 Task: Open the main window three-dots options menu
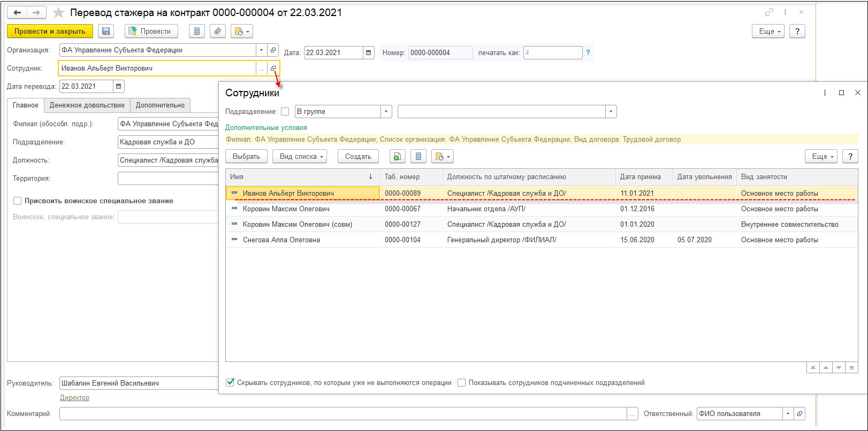click(785, 12)
